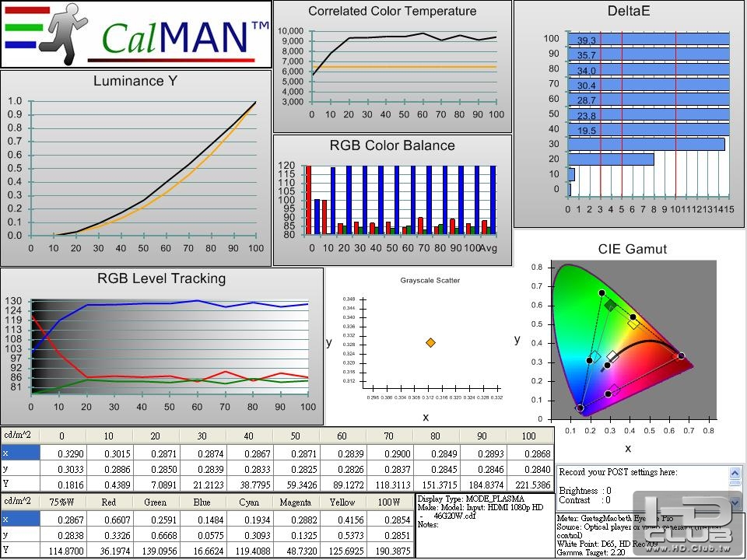
Task: Click the Cyan column header
Action: 250,502
